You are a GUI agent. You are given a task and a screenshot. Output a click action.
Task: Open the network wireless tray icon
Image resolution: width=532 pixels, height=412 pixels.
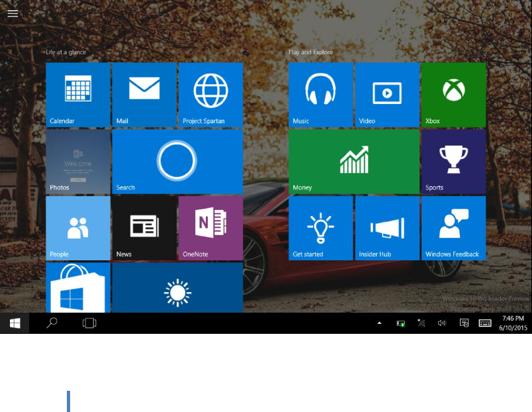point(421,323)
